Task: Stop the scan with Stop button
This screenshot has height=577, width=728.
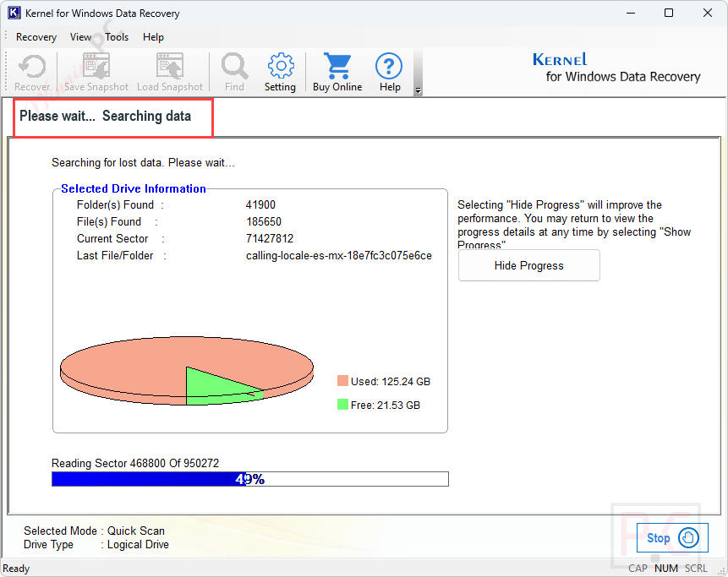Action: 672,537
